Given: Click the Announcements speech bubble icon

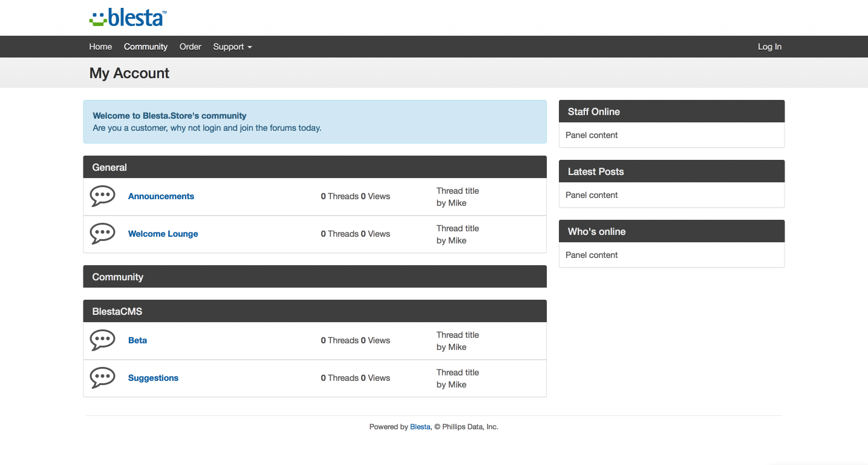Looking at the screenshot, I should pyautogui.click(x=102, y=196).
